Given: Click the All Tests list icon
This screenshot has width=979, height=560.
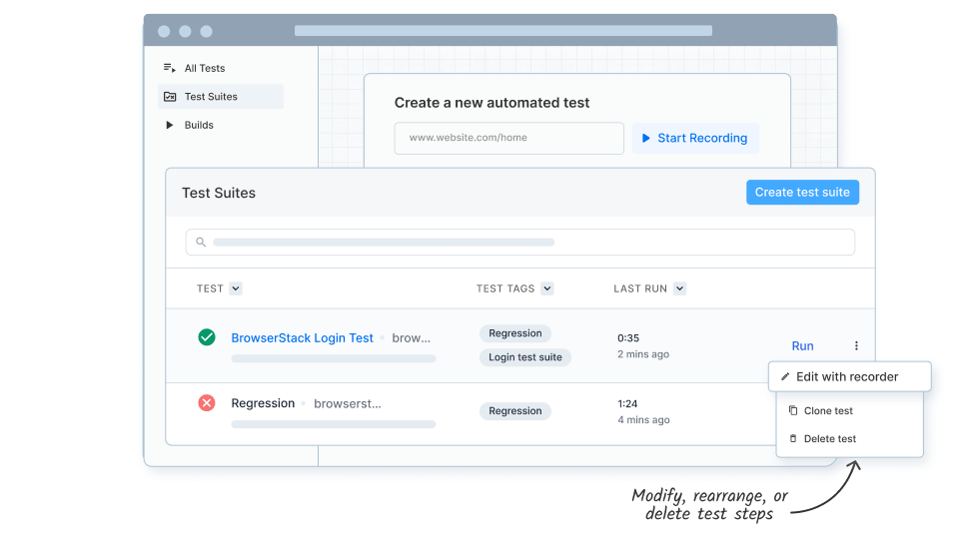Looking at the screenshot, I should (169, 68).
